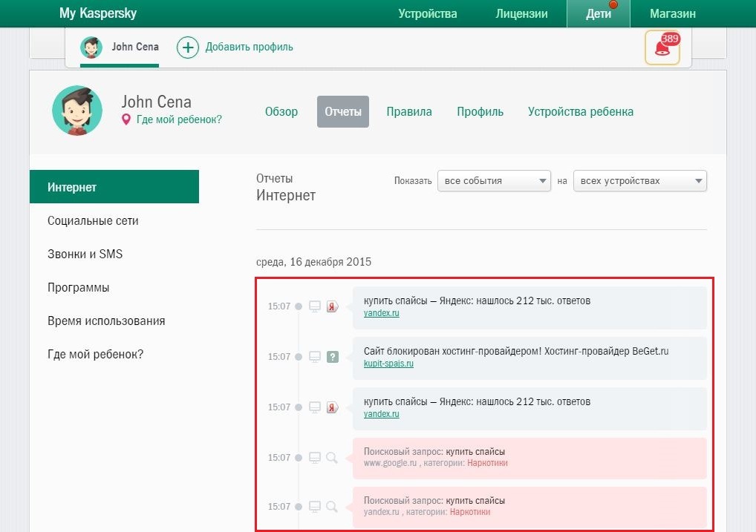Click the plus icon to add profile

(188, 47)
